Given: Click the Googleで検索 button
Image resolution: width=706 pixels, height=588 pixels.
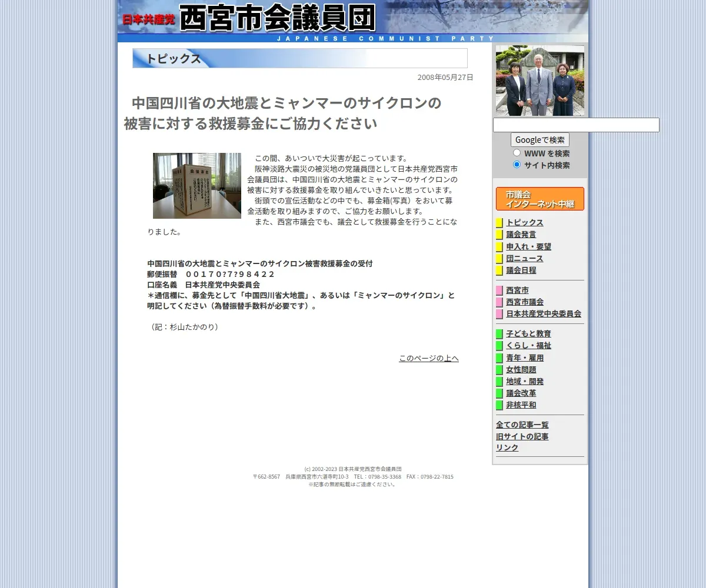Looking at the screenshot, I should coord(540,140).
